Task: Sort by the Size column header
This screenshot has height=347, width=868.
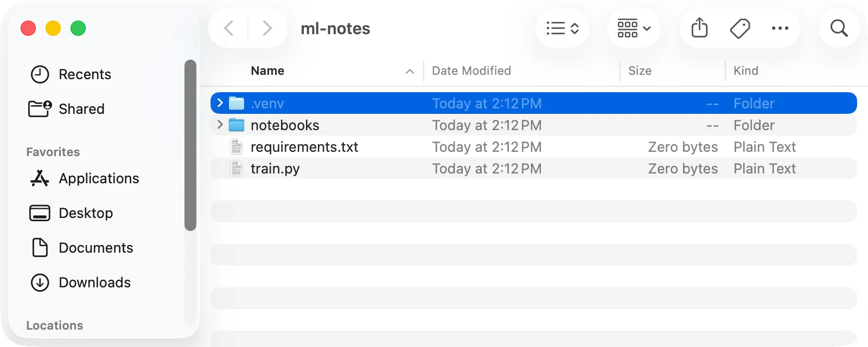Action: coord(640,70)
